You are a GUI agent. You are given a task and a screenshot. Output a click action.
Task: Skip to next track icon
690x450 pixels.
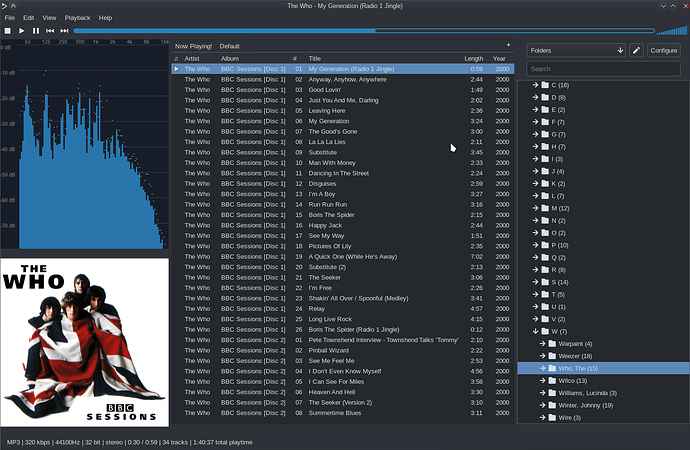tap(64, 31)
